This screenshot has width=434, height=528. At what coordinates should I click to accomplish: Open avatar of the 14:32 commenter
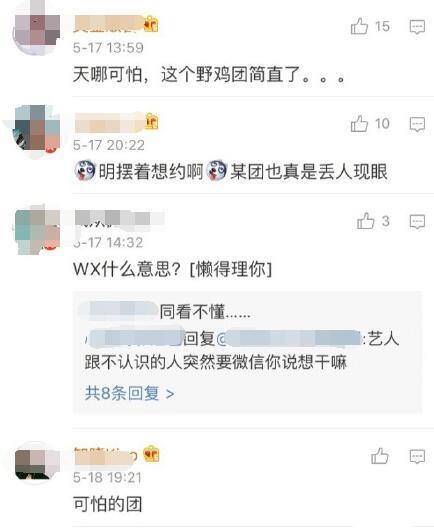pyautogui.click(x=37, y=231)
